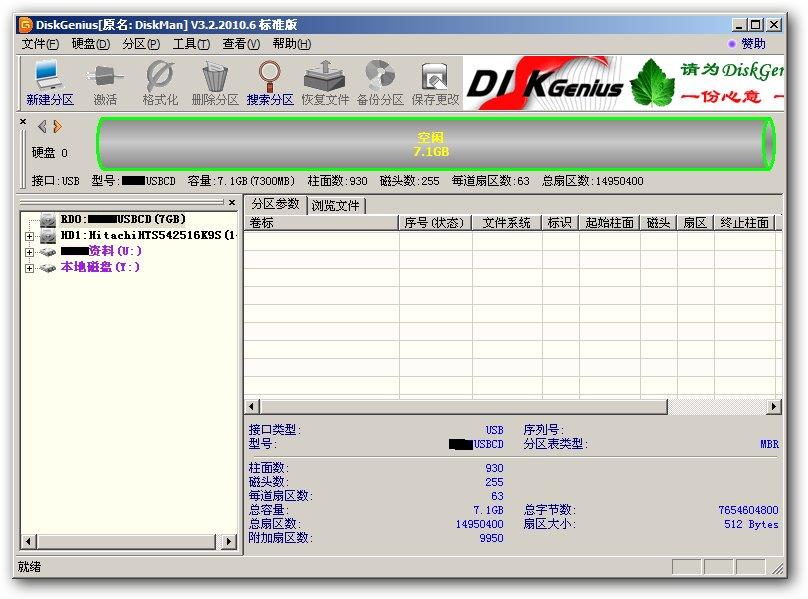Click the 序号(状态) column header
Image resolution: width=808 pixels, height=599 pixels.
click(435, 223)
